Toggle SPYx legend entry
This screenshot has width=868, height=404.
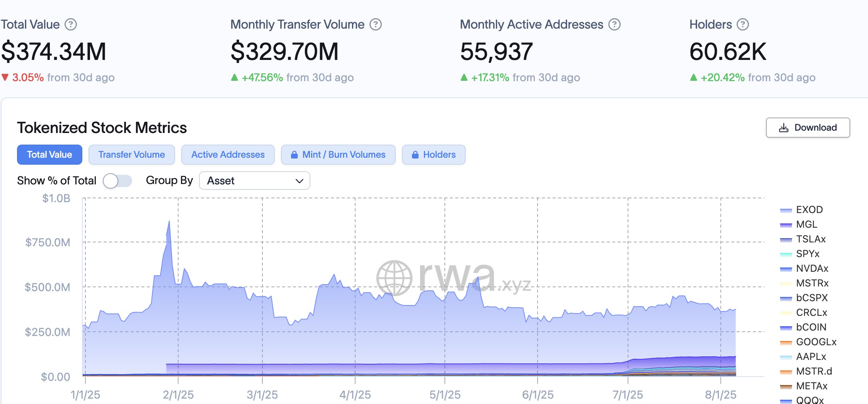[800, 254]
